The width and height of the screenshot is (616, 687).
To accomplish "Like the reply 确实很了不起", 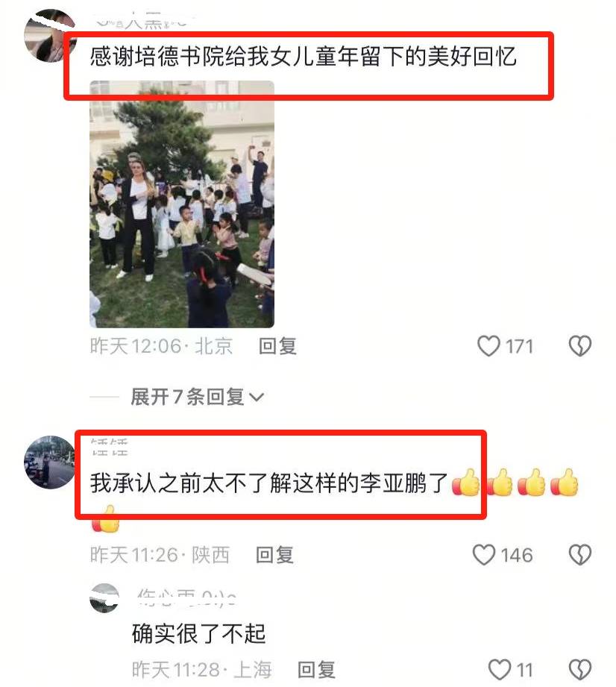I will tap(500, 670).
